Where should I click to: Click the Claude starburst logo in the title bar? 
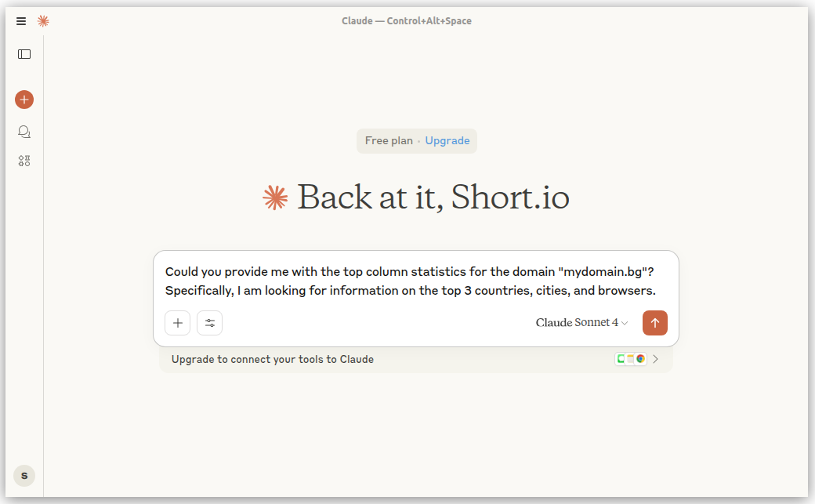pyautogui.click(x=43, y=21)
